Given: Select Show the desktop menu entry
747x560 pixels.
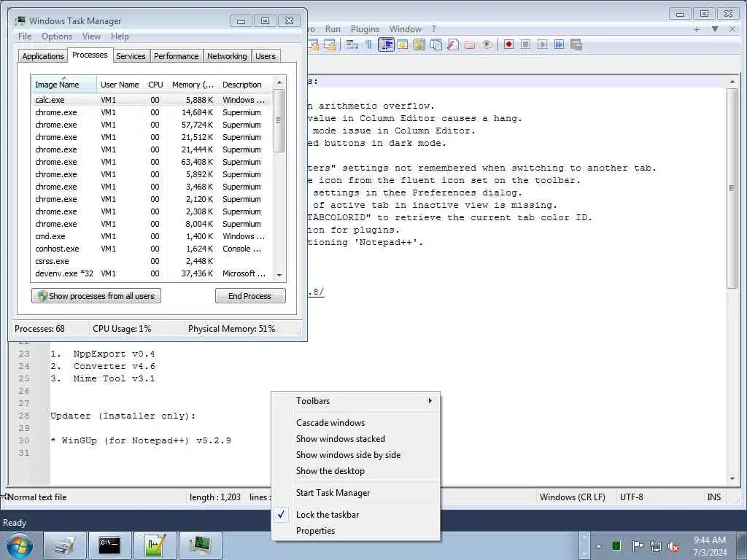Looking at the screenshot, I should click(355, 471).
